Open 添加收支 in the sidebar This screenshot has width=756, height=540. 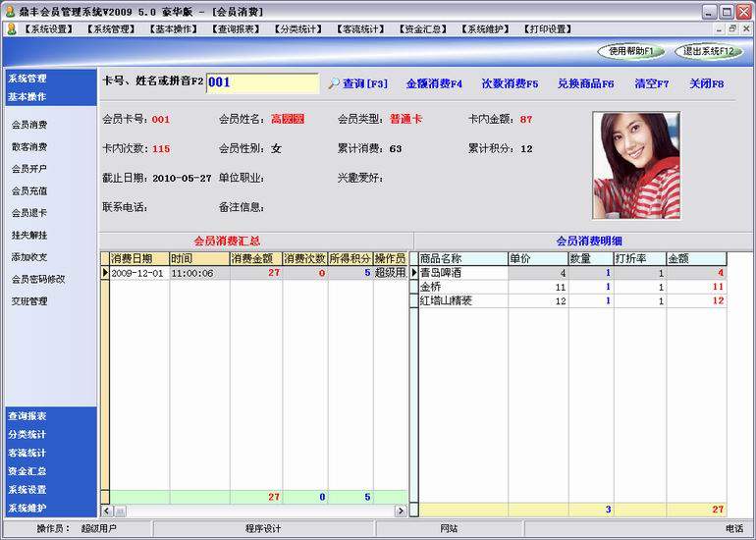coord(29,257)
